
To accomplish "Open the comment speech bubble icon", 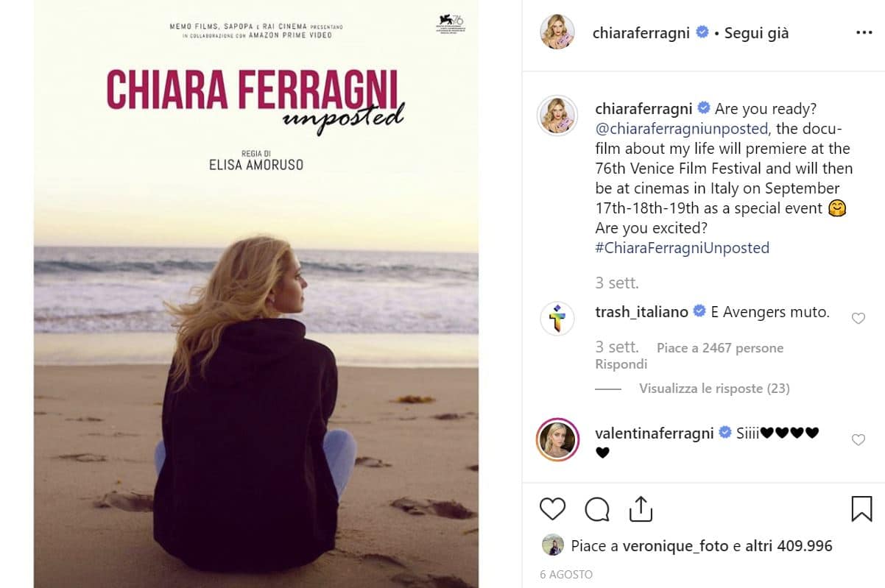I will point(597,509).
